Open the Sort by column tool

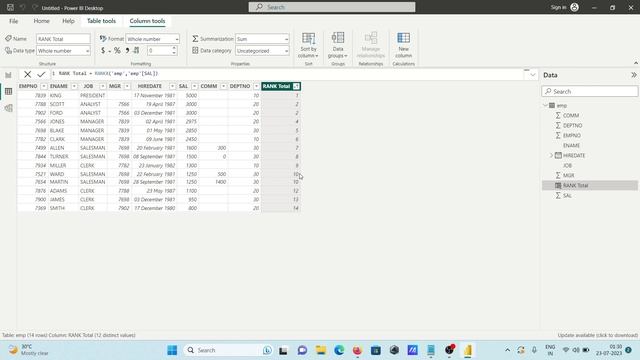click(x=308, y=45)
